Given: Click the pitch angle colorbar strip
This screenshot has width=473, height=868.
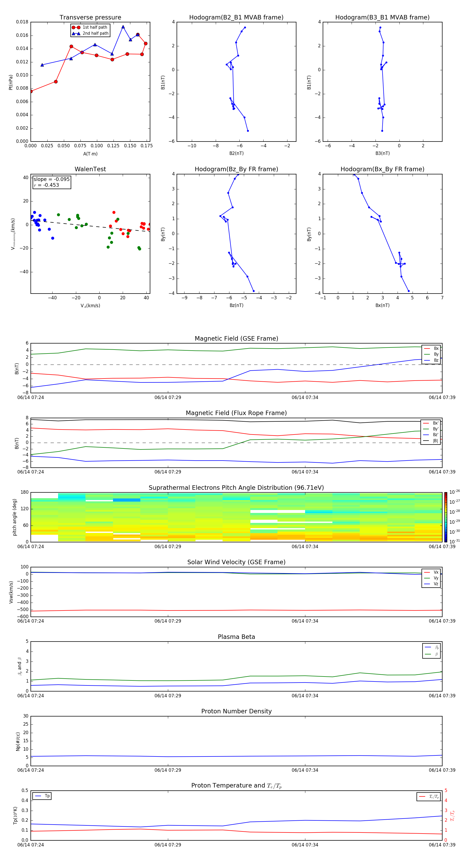Looking at the screenshot, I should click(x=446, y=517).
